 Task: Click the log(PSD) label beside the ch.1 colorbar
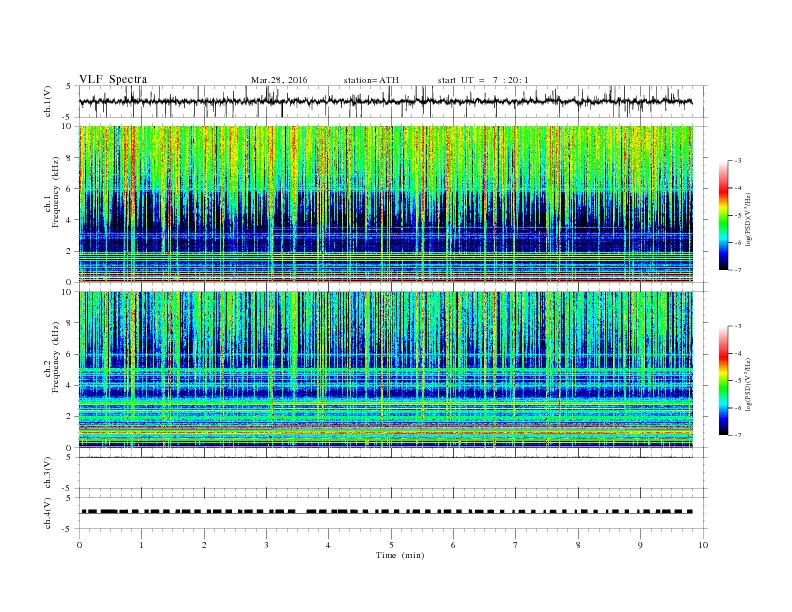point(748,218)
